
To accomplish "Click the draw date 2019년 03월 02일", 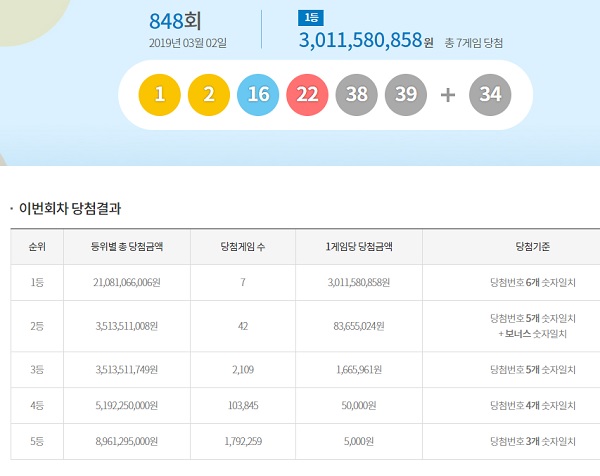I will (x=188, y=43).
